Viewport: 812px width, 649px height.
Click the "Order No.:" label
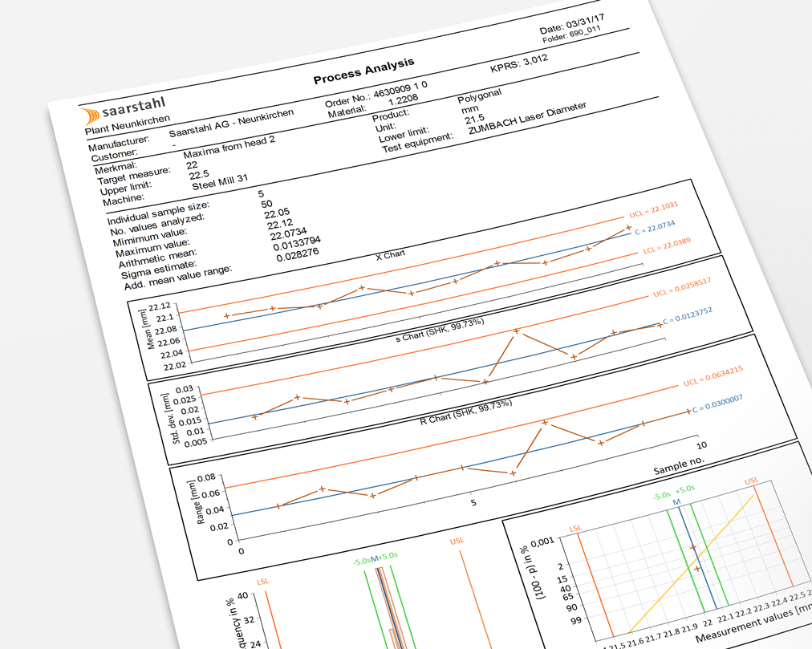coord(347,99)
